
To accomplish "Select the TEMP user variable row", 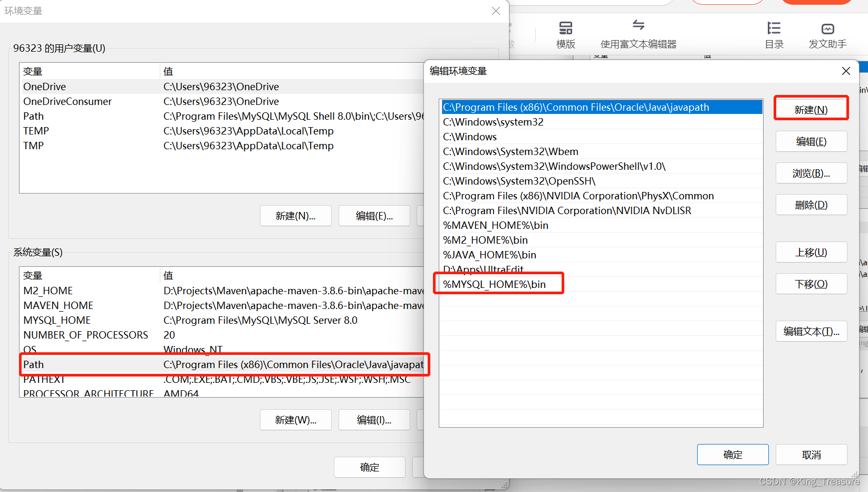I will click(x=222, y=131).
